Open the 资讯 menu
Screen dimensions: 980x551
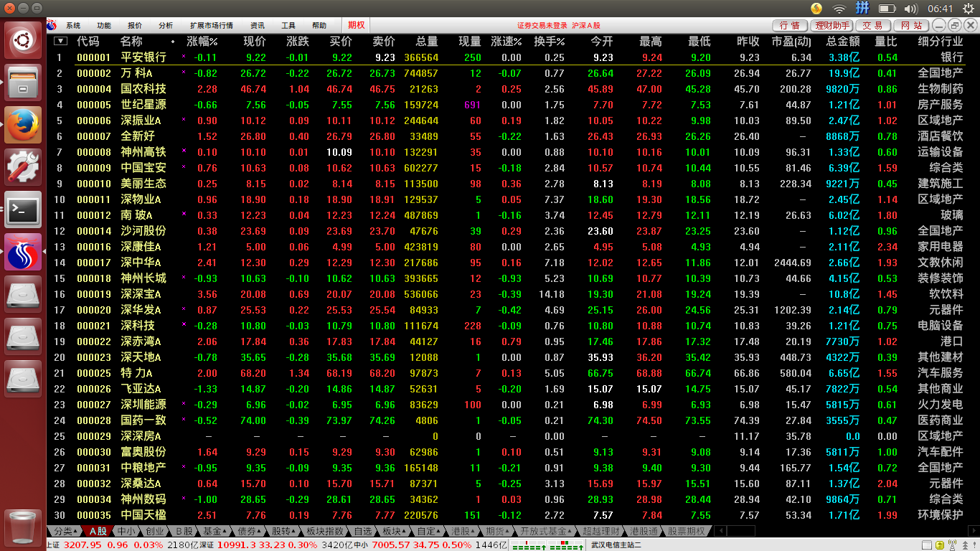pos(258,26)
